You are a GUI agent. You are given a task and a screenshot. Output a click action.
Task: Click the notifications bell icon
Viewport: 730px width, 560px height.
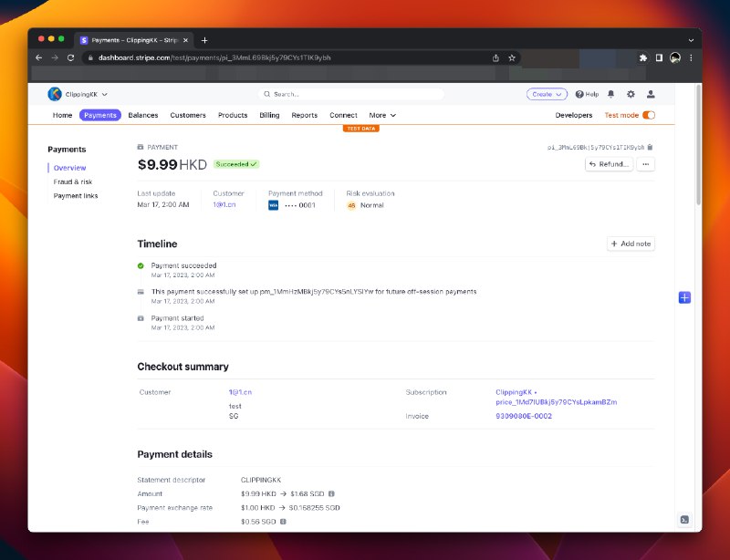tap(611, 94)
